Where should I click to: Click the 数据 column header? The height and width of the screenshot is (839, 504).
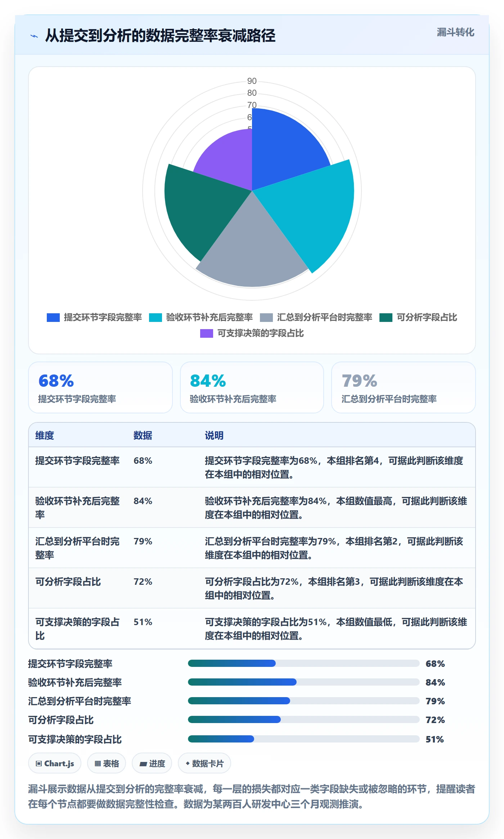pyautogui.click(x=143, y=435)
